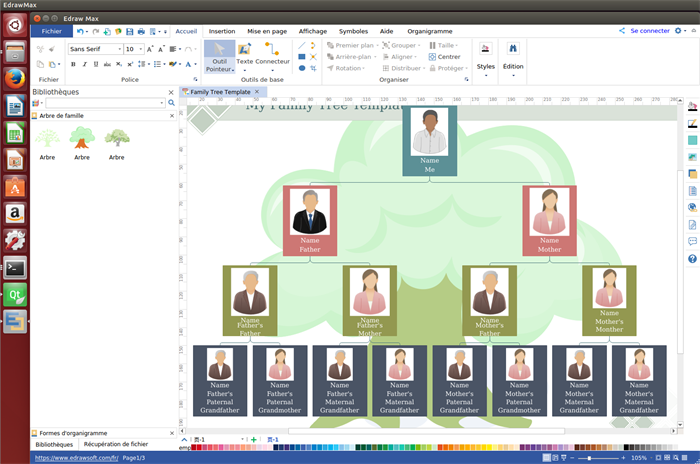This screenshot has height=464, width=700.
Task: Click the Save floppy disk icon
Action: coord(129,31)
